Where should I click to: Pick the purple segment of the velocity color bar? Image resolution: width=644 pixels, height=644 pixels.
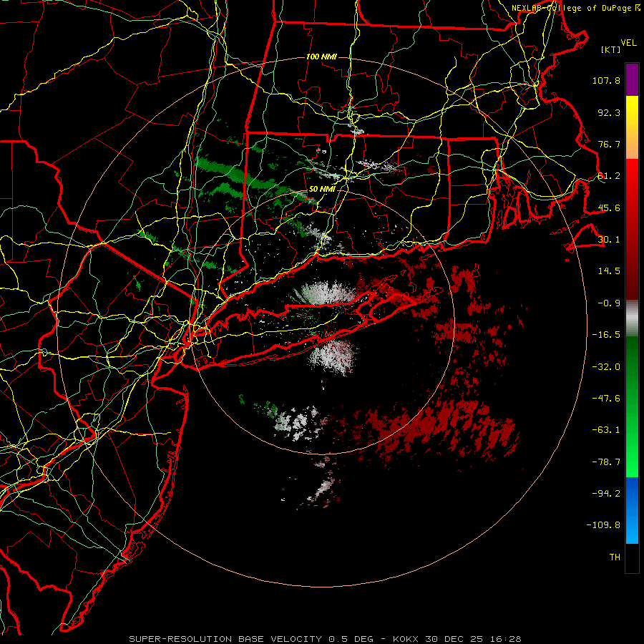[x=632, y=80]
